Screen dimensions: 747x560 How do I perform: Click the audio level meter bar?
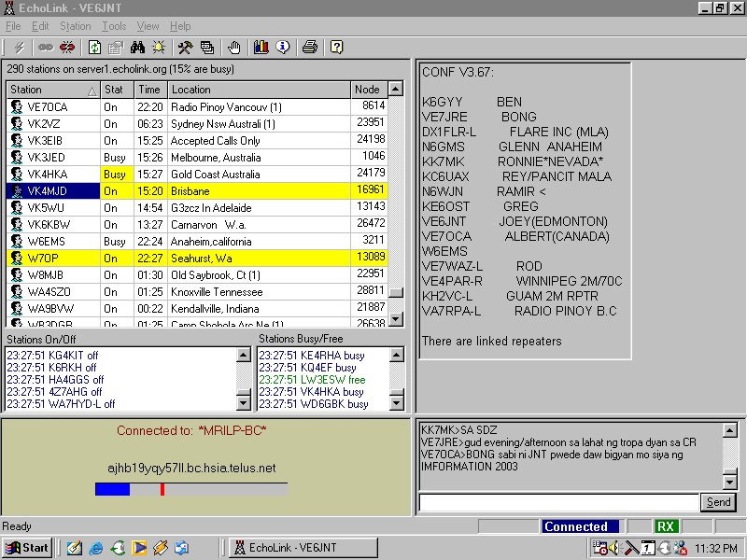190,489
